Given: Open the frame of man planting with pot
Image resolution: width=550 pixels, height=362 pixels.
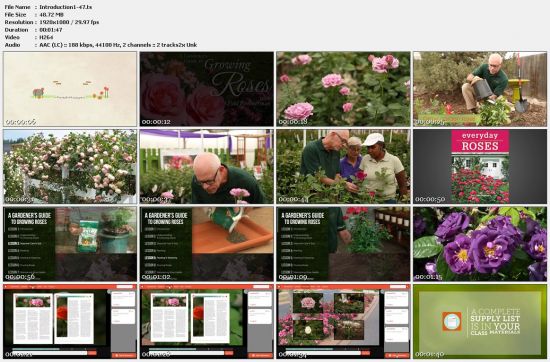Looking at the screenshot, I should click(x=480, y=89).
